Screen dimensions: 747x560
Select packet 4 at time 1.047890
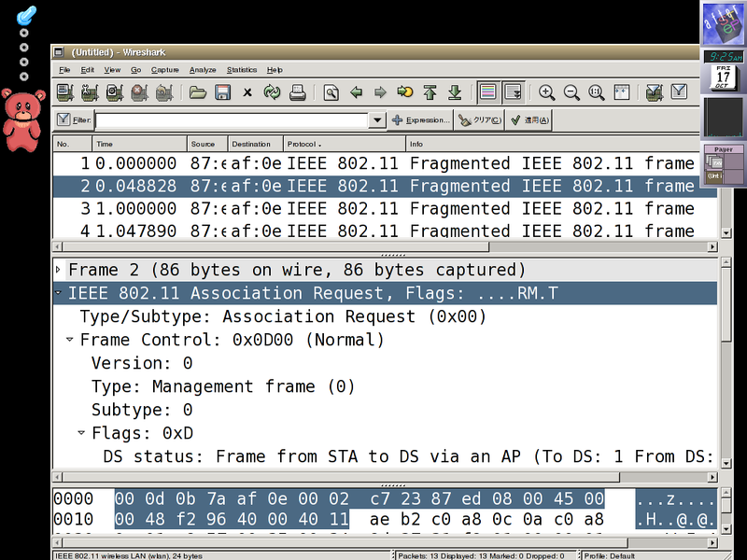click(x=385, y=231)
